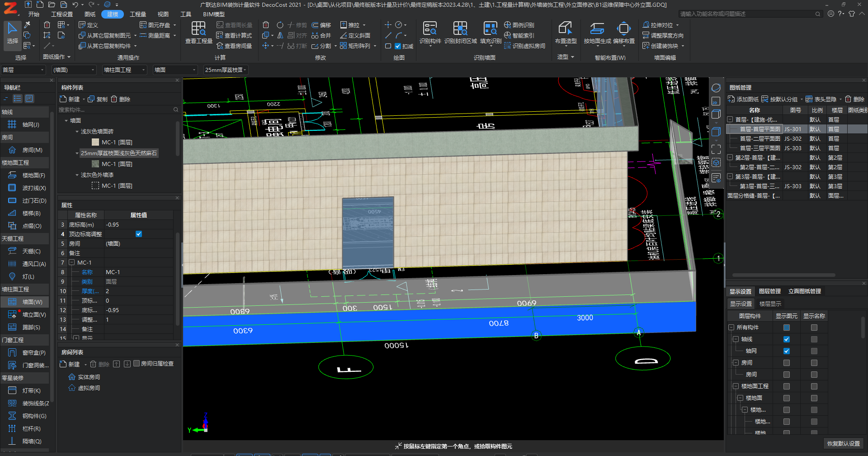Screen dimensions: 868x456
Task: Click 查看房间量 room quantity tool
Action: 234,46
